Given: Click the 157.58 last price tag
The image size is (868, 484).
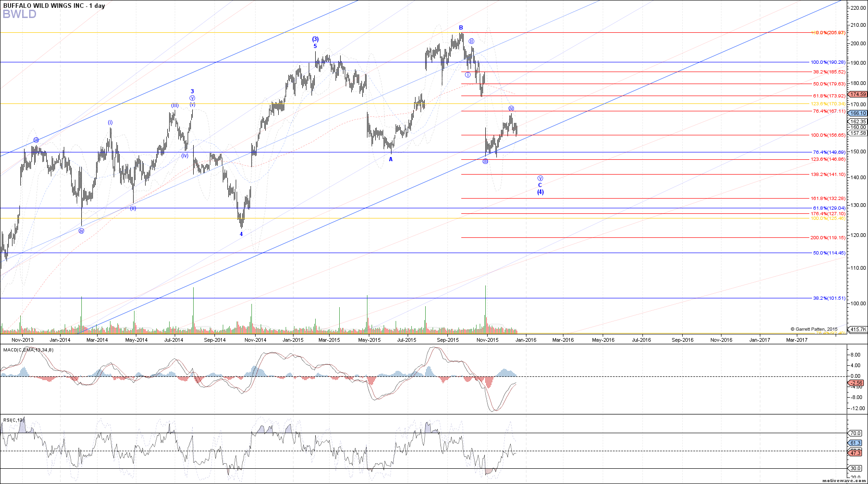Looking at the screenshot, I should (x=858, y=133).
